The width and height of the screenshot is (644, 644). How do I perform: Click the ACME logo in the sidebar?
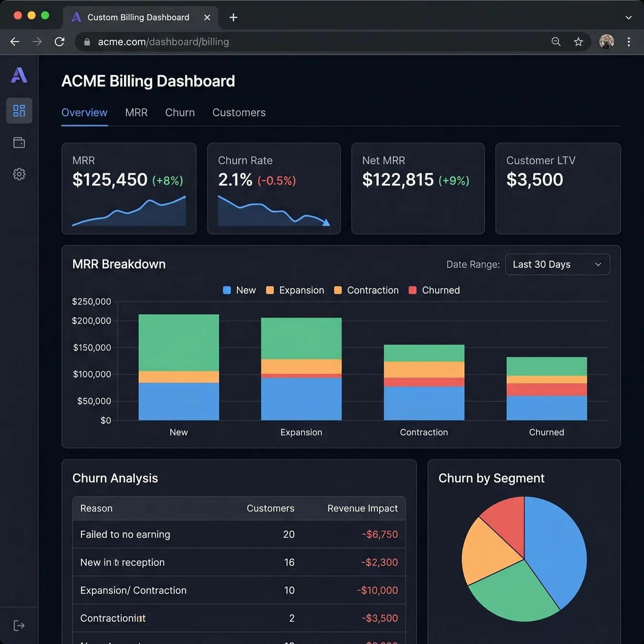(19, 75)
